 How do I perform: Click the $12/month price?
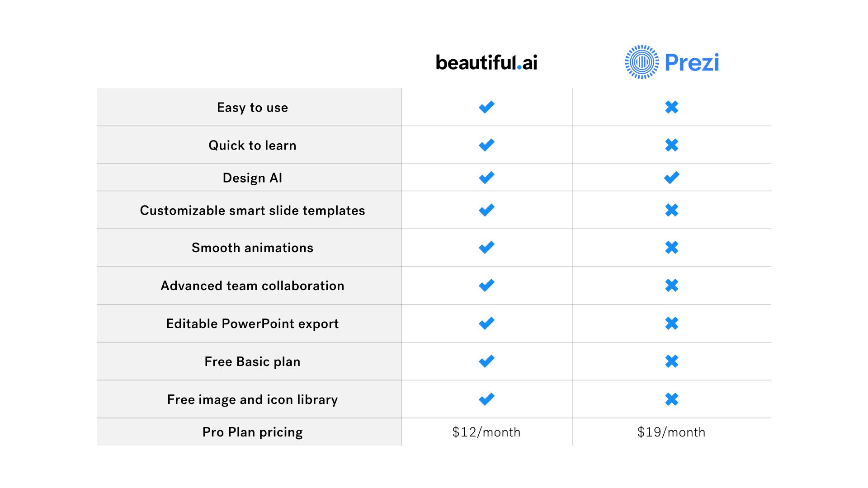[x=486, y=432]
